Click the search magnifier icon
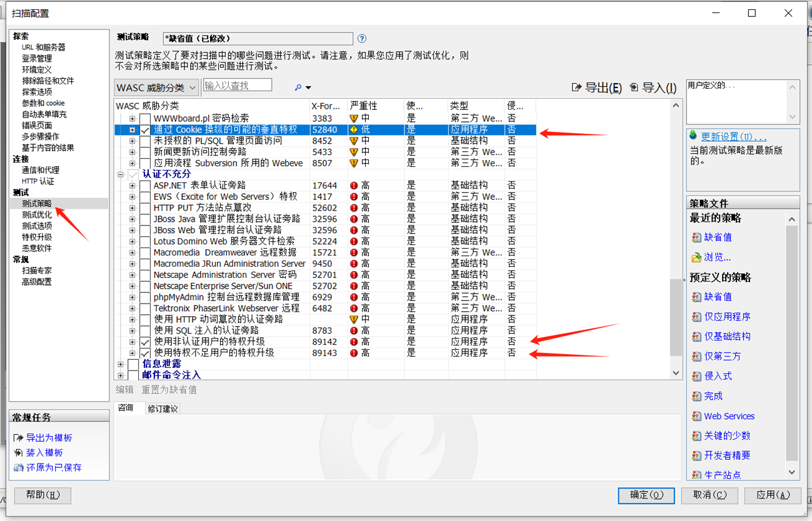This screenshot has width=812, height=521. 298,87
